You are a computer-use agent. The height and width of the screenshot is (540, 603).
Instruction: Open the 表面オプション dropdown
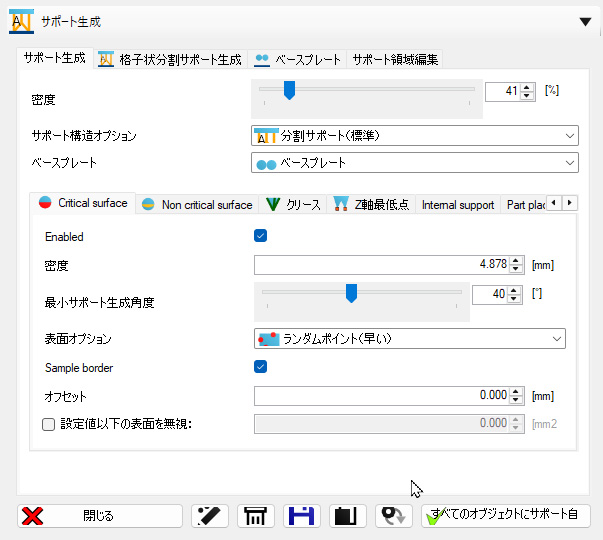410,339
